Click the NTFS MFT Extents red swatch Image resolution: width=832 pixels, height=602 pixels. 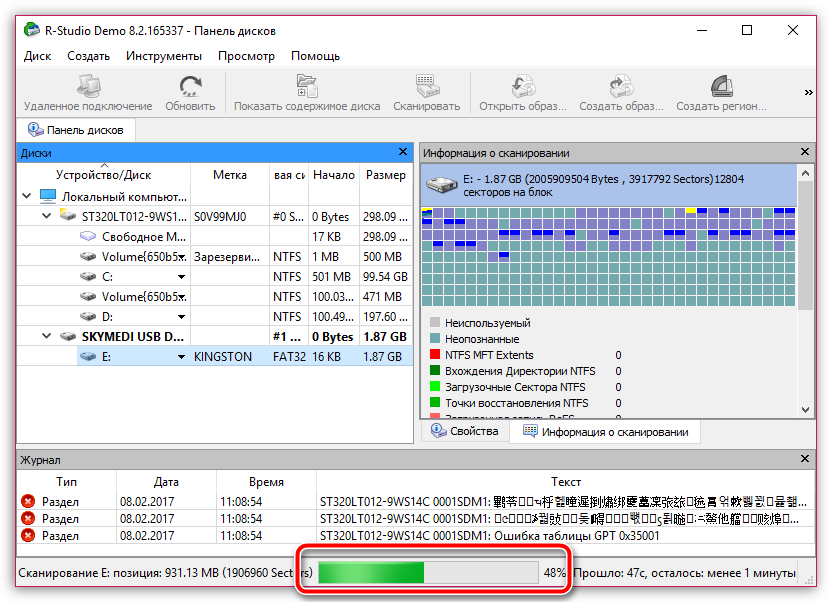tap(435, 354)
